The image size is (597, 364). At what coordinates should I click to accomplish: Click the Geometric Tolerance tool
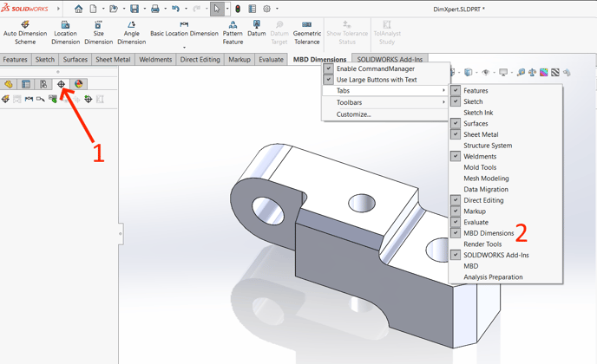[307, 33]
